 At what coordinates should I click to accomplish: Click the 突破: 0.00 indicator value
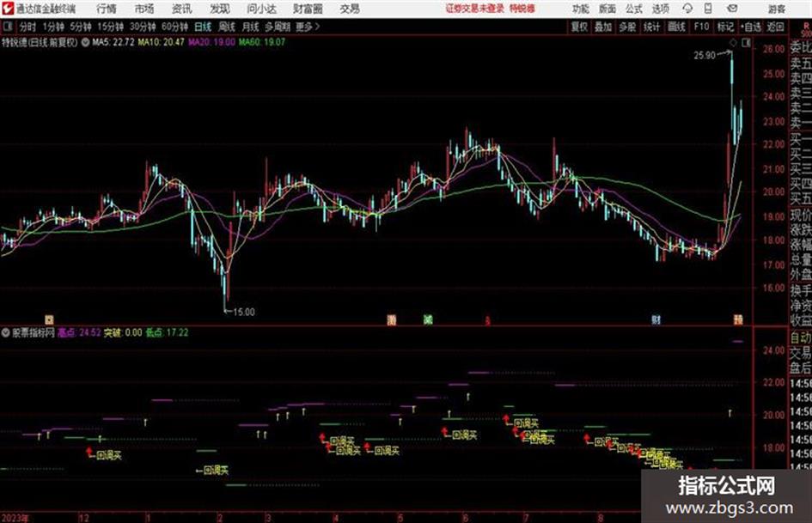(123, 332)
